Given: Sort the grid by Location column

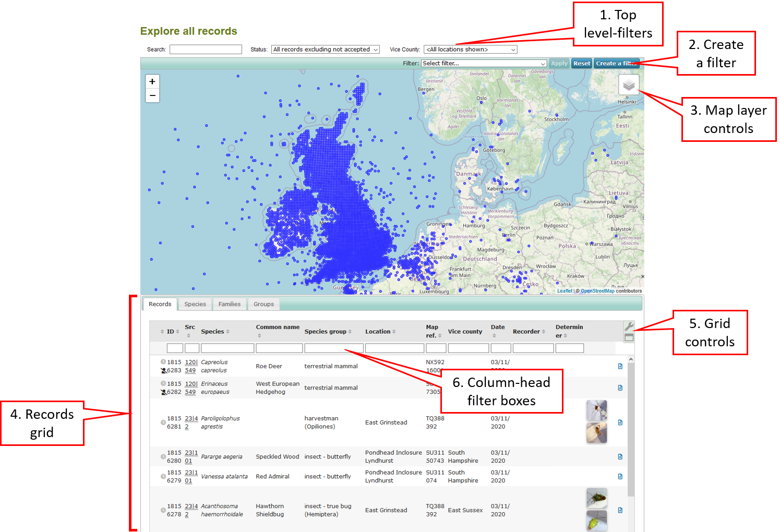Looking at the screenshot, I should coord(380,332).
